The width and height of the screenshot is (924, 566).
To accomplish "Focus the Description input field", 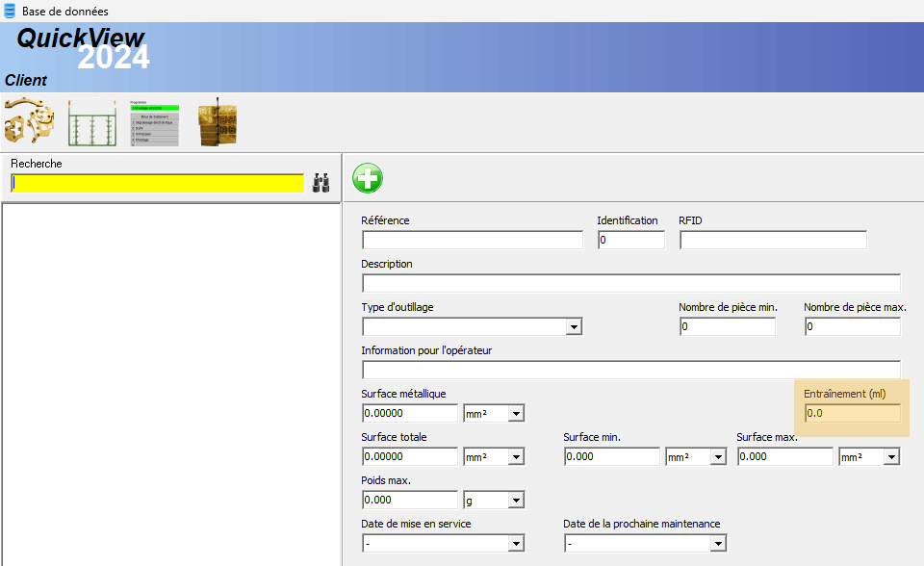I will tap(630, 283).
